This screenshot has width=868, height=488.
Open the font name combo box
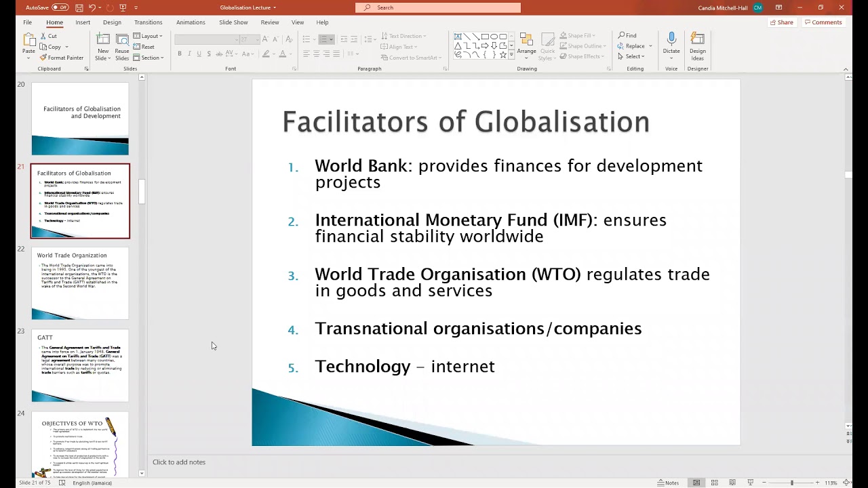click(x=206, y=39)
